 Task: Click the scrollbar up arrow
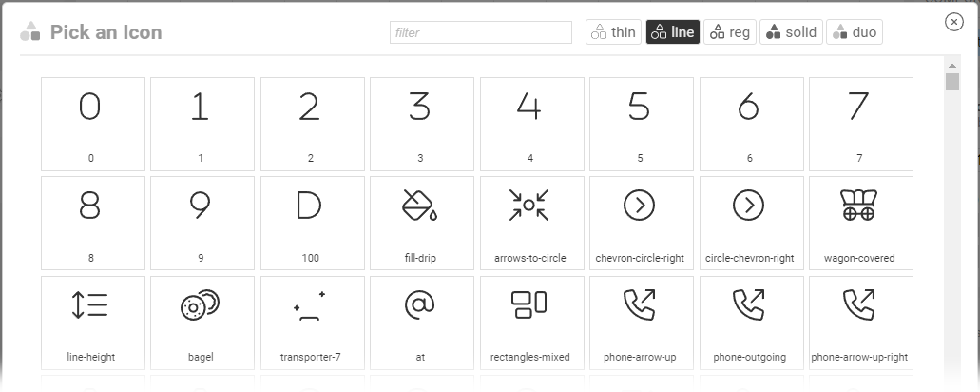952,66
